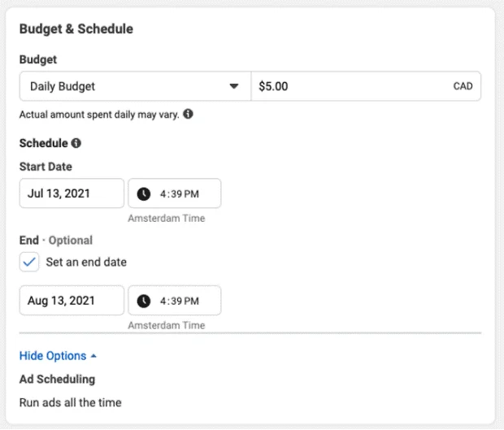Open the Jul 13, 2021 start date field
This screenshot has height=430, width=504.
72,193
